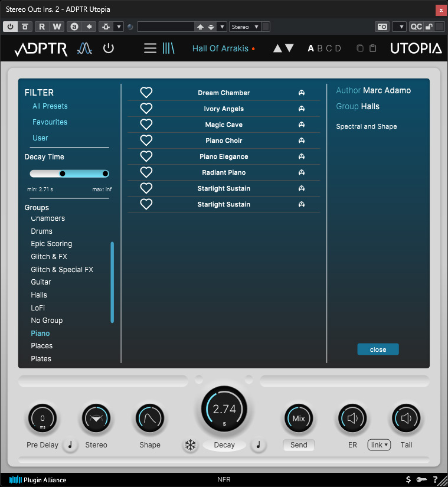Toggle the QC quick controls button

click(416, 27)
